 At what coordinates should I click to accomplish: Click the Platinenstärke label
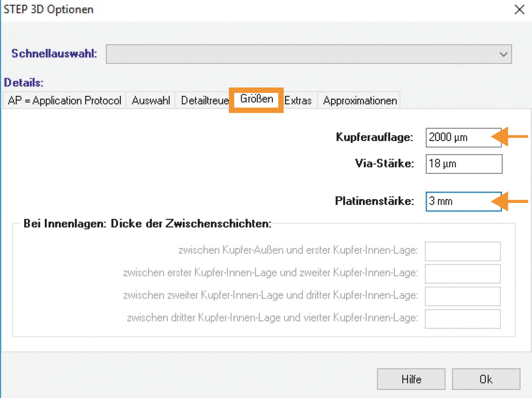[x=374, y=201]
